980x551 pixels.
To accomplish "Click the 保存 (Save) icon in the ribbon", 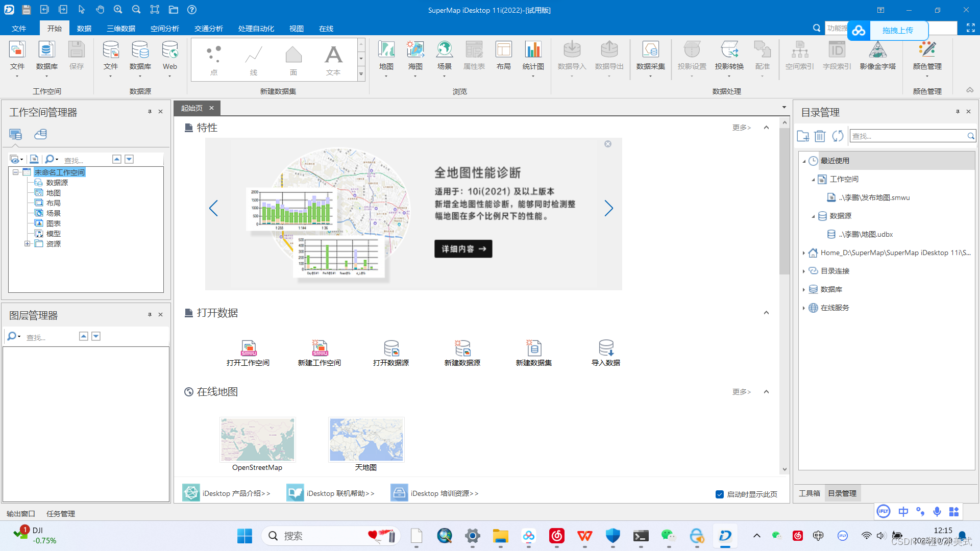I will tap(76, 56).
